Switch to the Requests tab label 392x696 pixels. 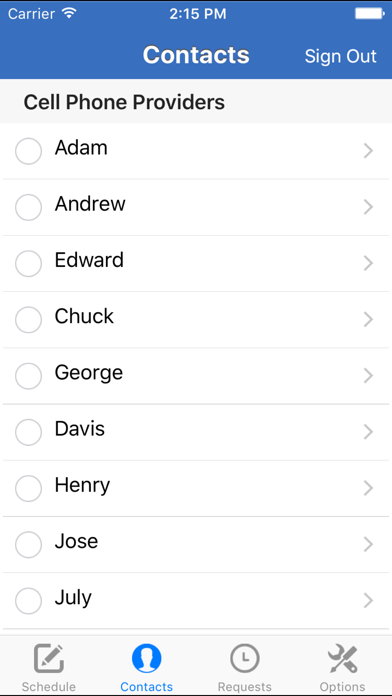pos(245,687)
